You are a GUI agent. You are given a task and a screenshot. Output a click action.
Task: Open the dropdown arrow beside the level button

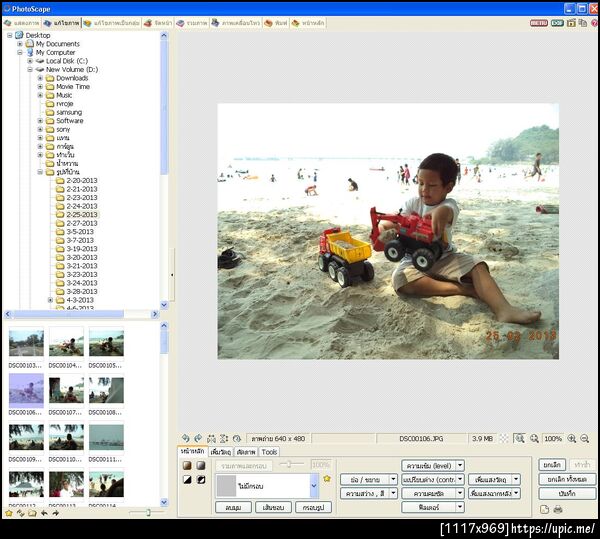coord(460,466)
